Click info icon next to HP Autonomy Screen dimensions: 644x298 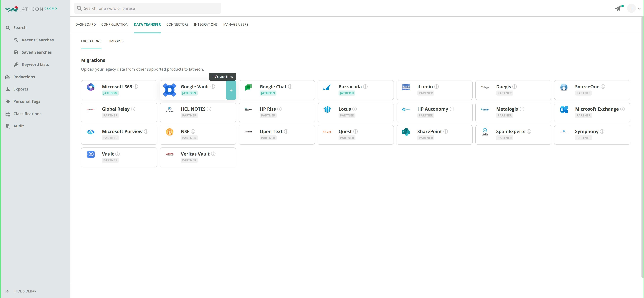click(x=452, y=109)
